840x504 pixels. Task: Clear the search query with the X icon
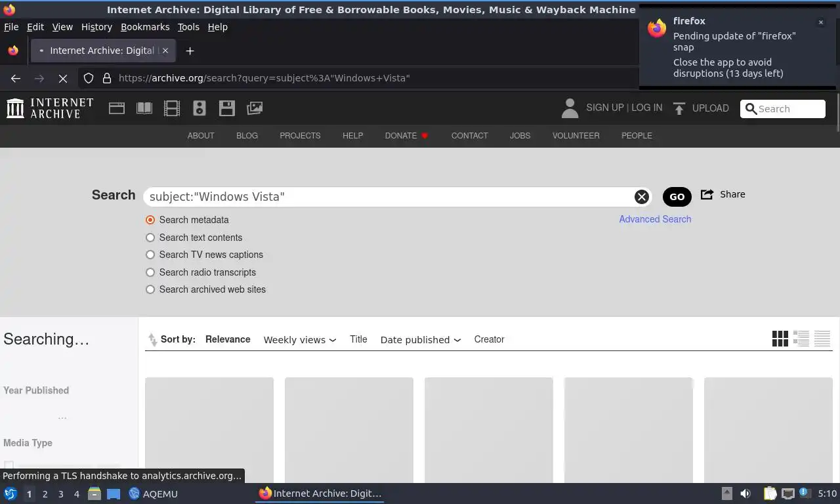pos(641,197)
